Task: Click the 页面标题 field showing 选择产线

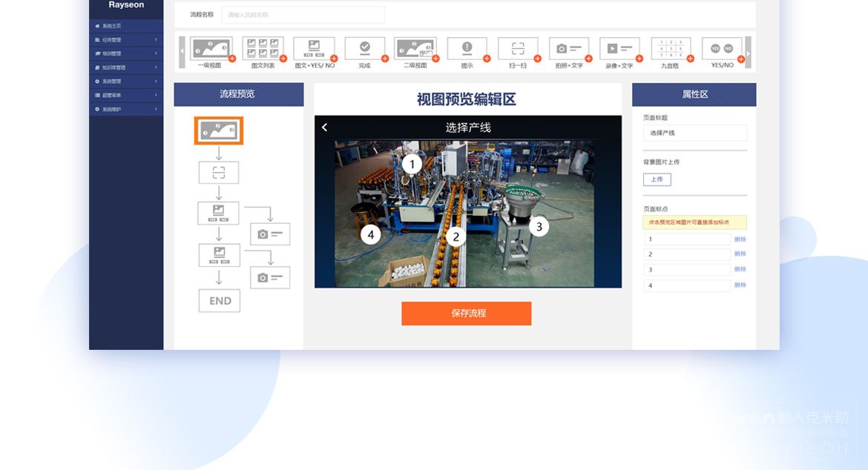Action: (694, 133)
